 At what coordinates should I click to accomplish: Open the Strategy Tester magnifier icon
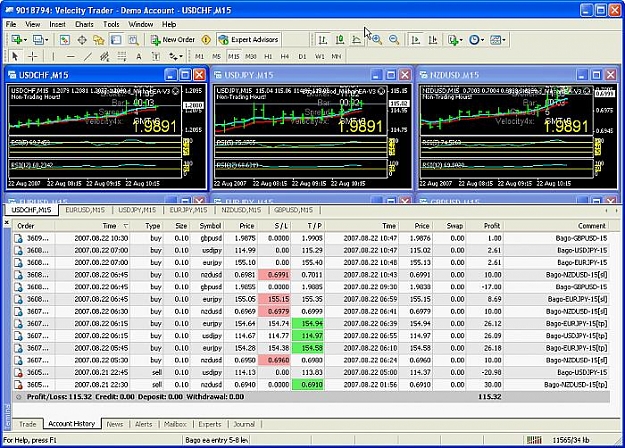tap(133, 40)
